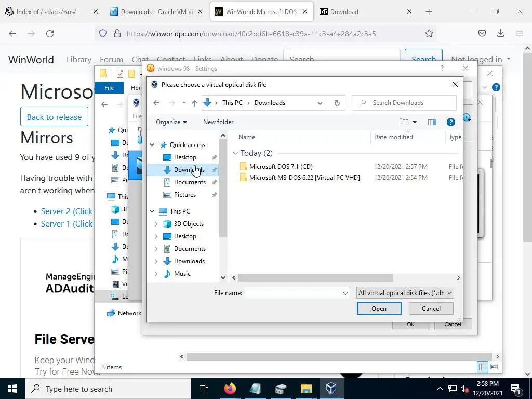Open WinWorld Library link

pyautogui.click(x=79, y=60)
